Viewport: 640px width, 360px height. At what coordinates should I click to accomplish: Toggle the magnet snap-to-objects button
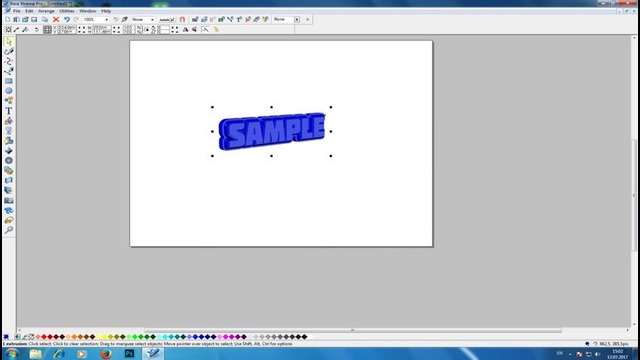click(x=182, y=19)
